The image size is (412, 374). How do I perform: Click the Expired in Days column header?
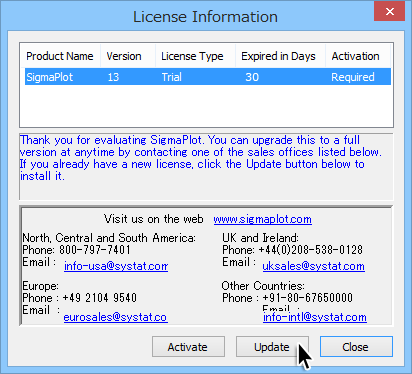281,56
